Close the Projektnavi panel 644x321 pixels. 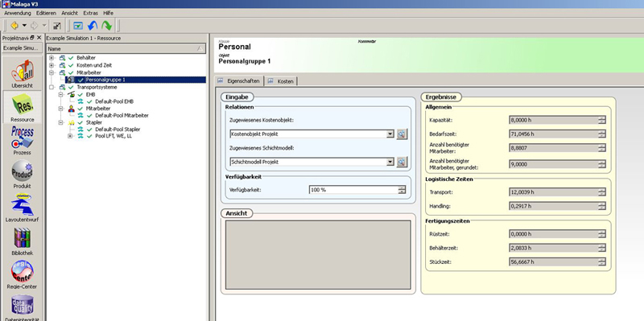(x=39, y=37)
